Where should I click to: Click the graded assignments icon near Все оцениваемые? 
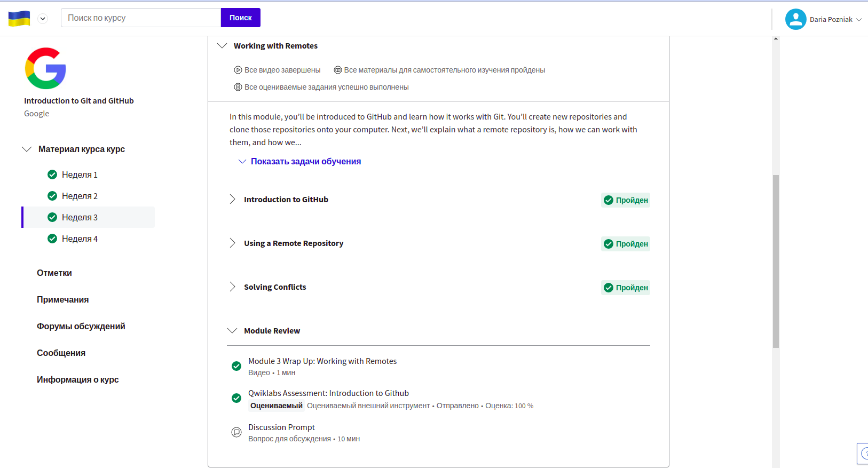click(238, 87)
